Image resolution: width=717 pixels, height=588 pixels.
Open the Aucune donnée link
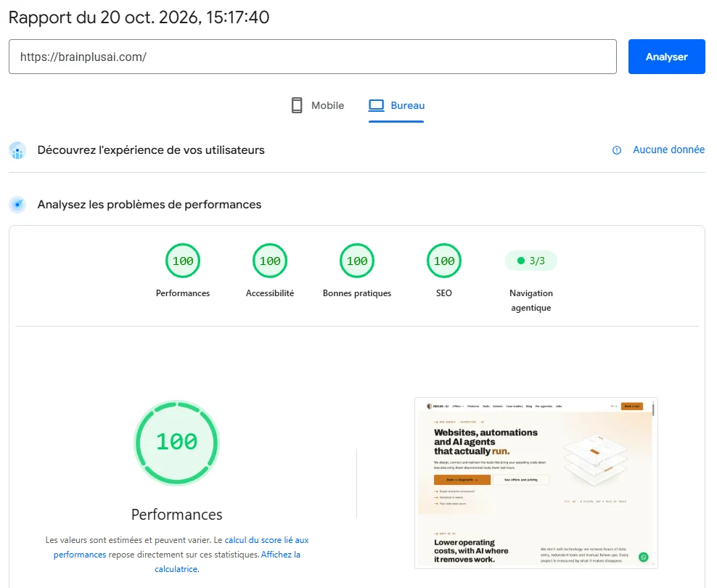click(668, 150)
